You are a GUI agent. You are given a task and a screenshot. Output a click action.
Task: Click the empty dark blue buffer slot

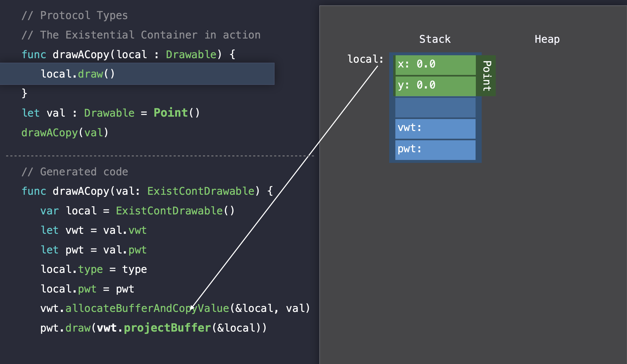(435, 107)
